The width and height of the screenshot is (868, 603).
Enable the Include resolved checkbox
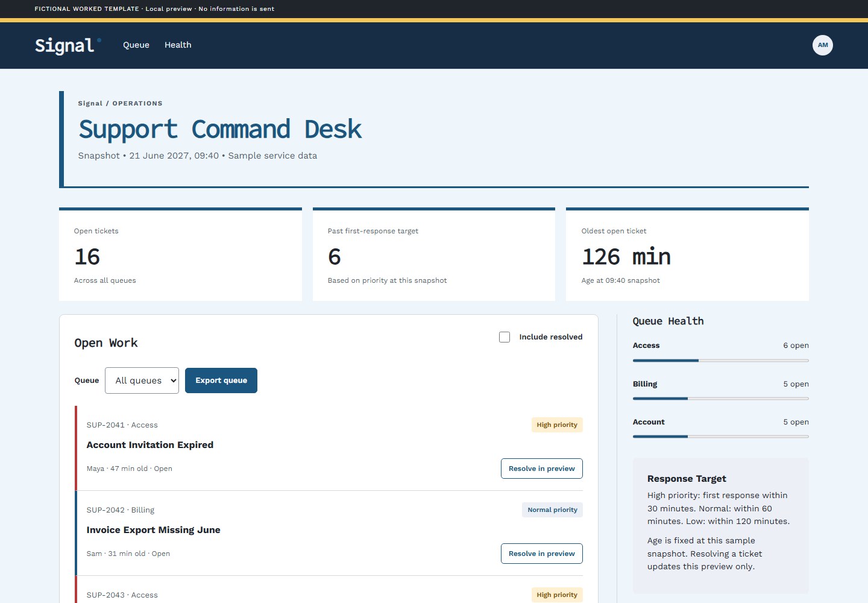click(x=505, y=337)
